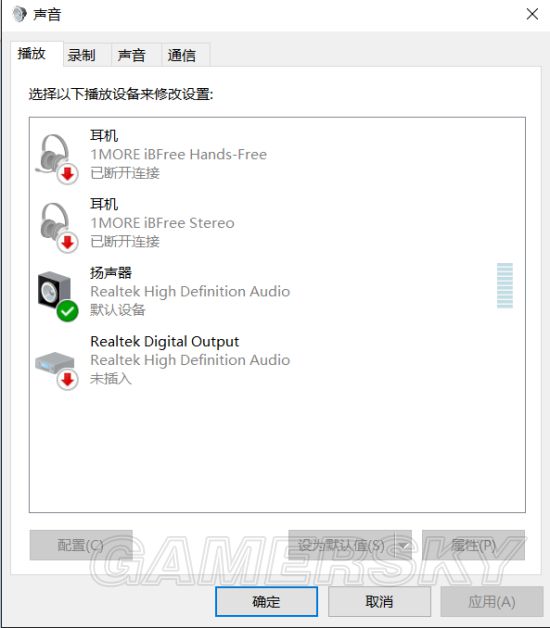The image size is (550, 628).
Task: Close the 声音 dialog window
Action: point(532,14)
